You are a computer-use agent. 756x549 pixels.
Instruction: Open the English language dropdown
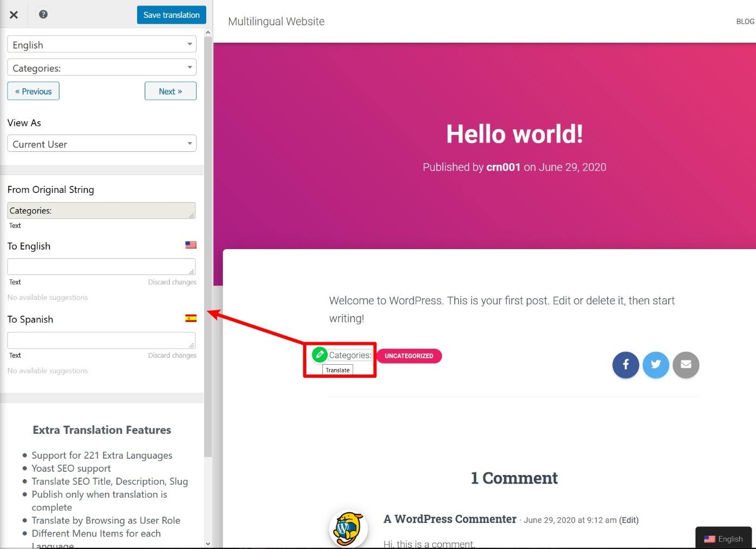tap(102, 45)
